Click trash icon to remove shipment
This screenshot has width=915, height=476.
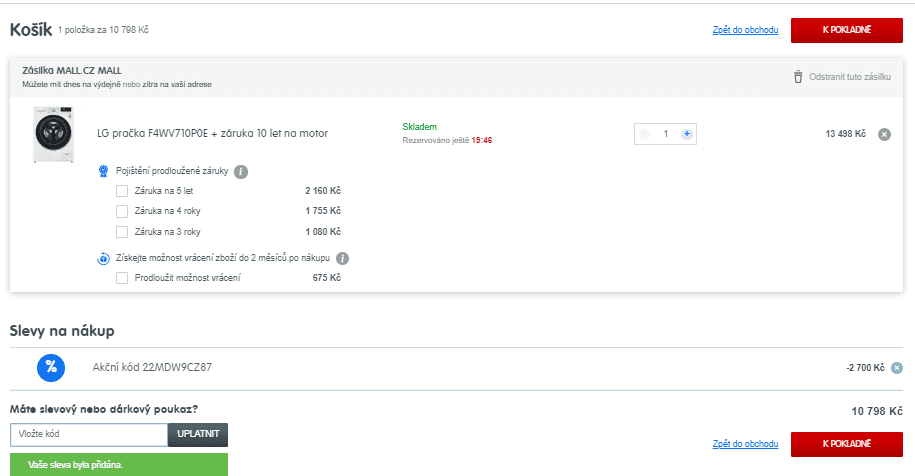798,76
